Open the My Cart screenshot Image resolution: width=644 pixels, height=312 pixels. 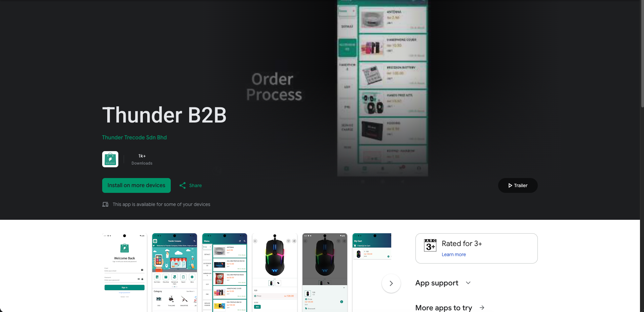(x=372, y=273)
